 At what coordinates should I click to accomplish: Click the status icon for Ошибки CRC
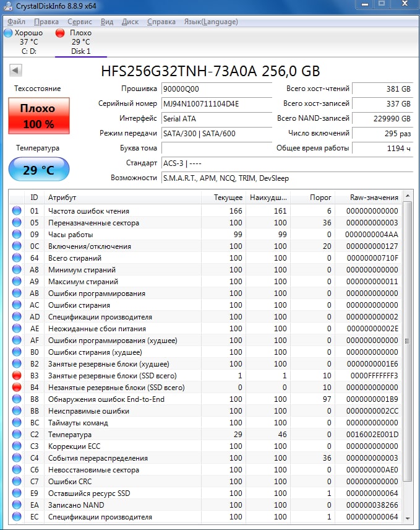17,481
